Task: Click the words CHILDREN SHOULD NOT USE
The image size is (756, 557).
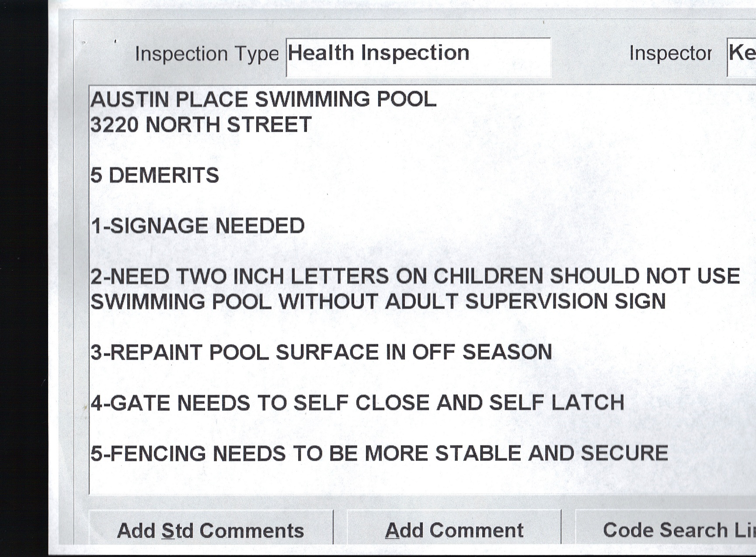Action: point(586,277)
